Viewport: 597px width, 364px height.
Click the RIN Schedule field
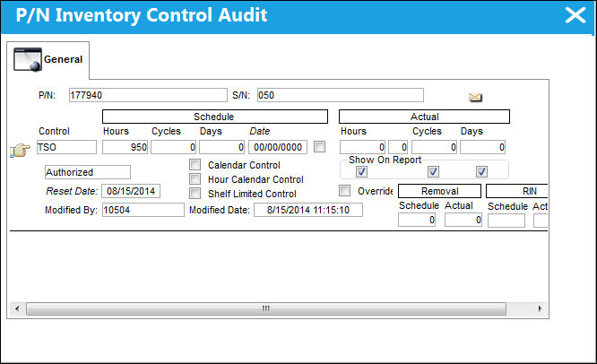[x=506, y=221]
